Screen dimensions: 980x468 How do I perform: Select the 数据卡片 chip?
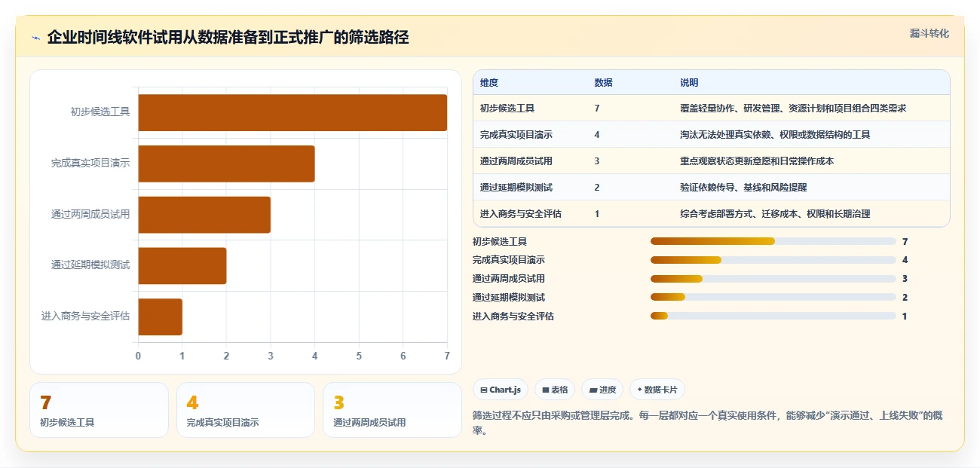[x=657, y=390]
